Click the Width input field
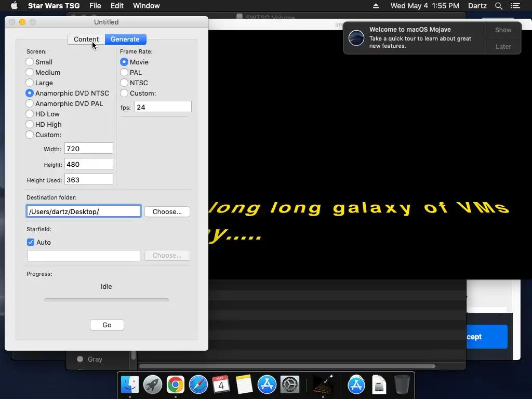 [88, 148]
